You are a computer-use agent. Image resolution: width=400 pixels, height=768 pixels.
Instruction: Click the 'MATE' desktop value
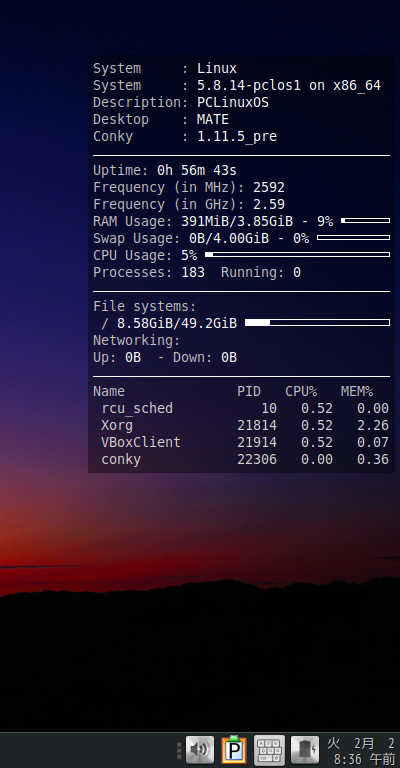coord(213,120)
